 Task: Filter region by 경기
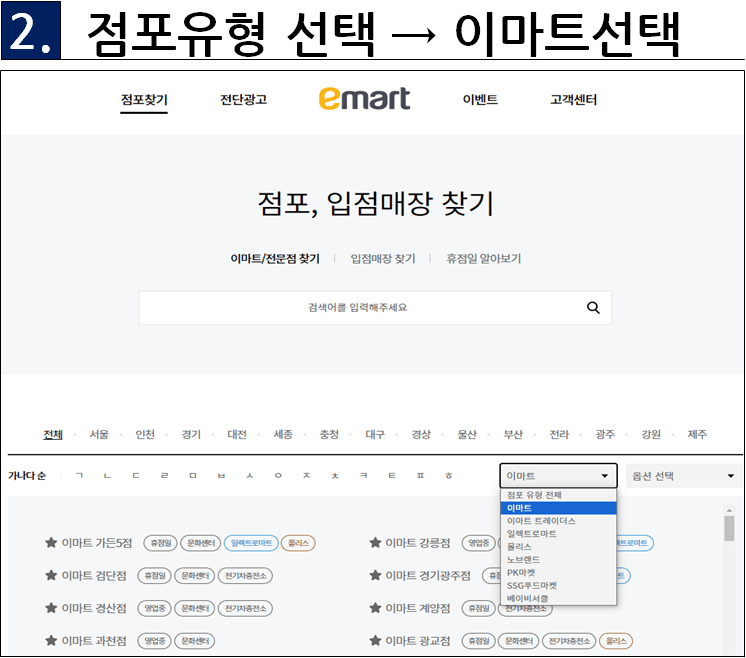click(x=191, y=434)
